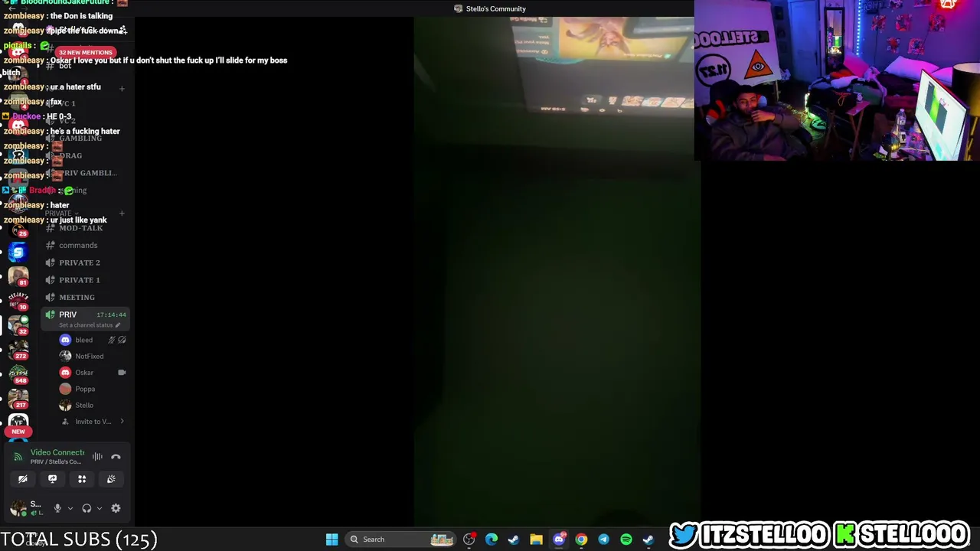Screen dimensions: 980x551
Task: Add channel to voice category
Action: 122,89
